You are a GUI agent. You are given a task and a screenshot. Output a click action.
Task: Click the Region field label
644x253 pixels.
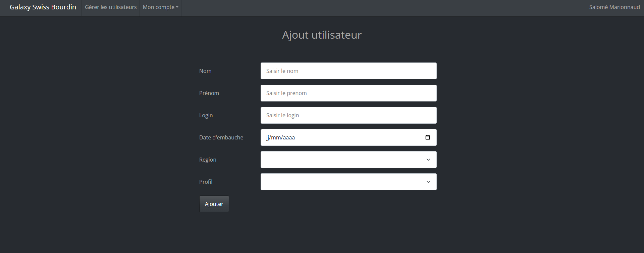coord(208,160)
